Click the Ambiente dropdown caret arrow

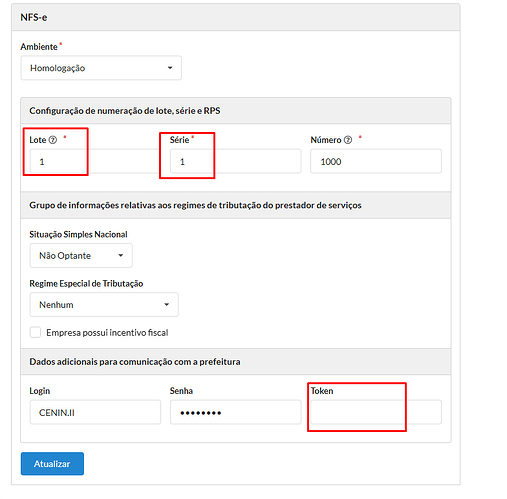tap(170, 68)
